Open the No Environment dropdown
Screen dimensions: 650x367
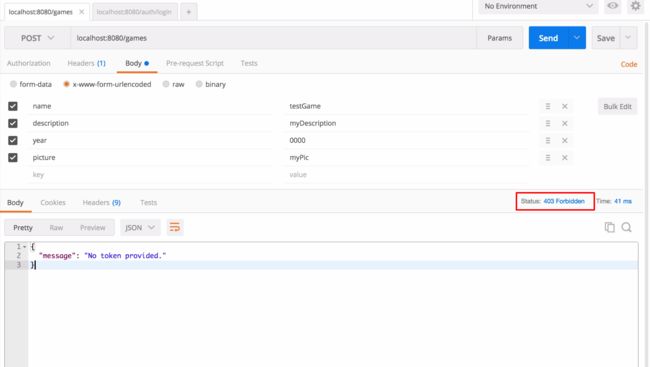coord(538,6)
